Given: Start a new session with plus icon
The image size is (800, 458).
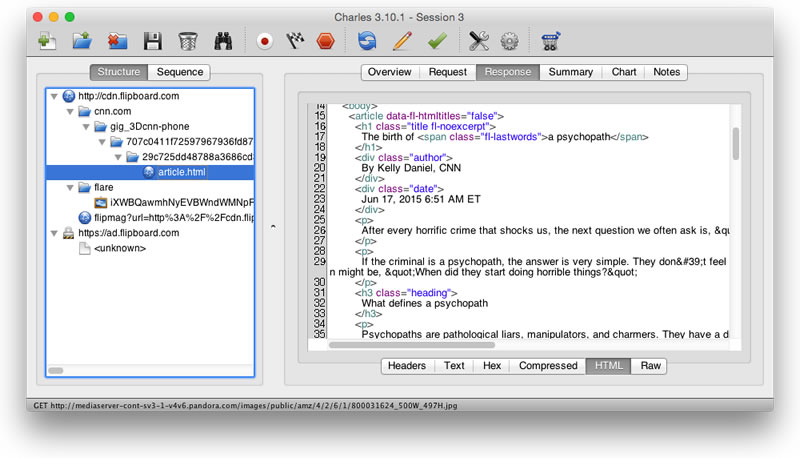Looking at the screenshot, I should click(x=47, y=41).
